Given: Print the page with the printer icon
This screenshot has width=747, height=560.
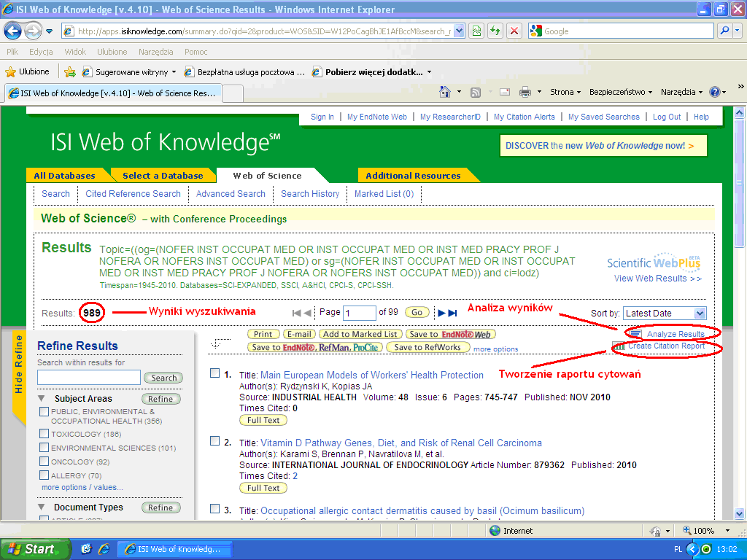Looking at the screenshot, I should pos(525,92).
